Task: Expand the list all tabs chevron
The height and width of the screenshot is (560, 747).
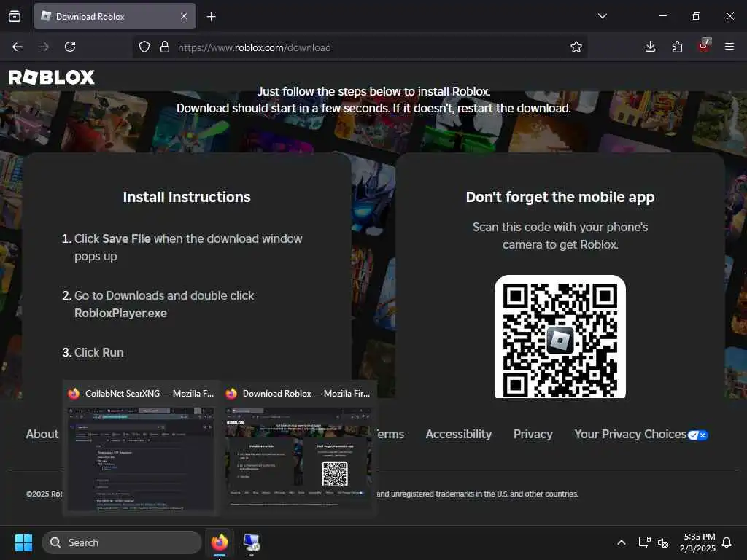Action: tap(602, 16)
